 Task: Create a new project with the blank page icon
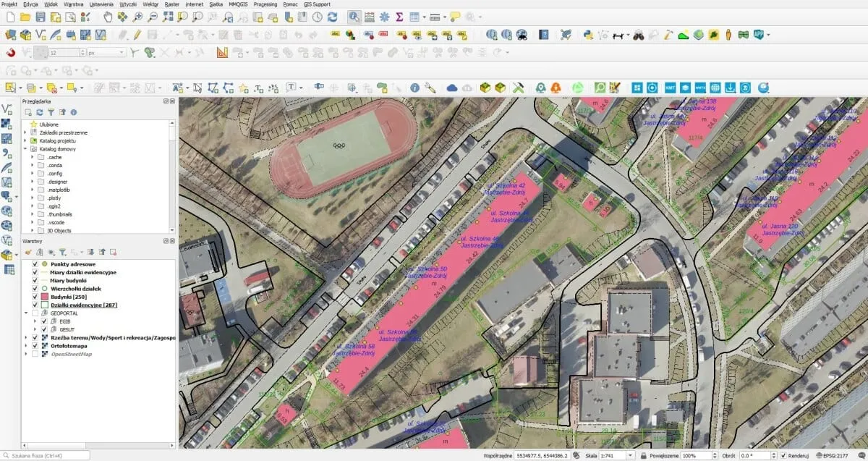pyautogui.click(x=11, y=16)
